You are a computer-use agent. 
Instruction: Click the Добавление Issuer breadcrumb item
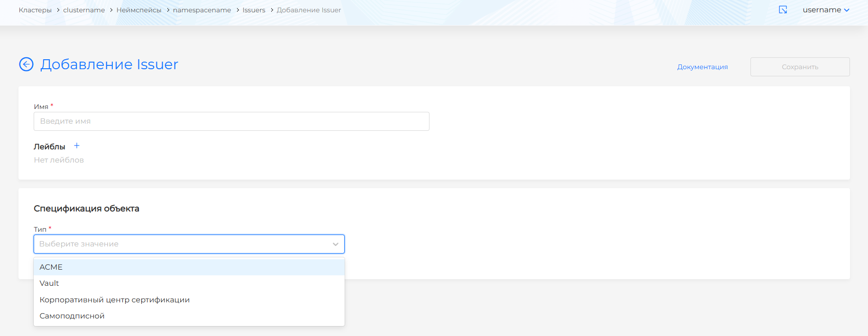click(x=309, y=10)
